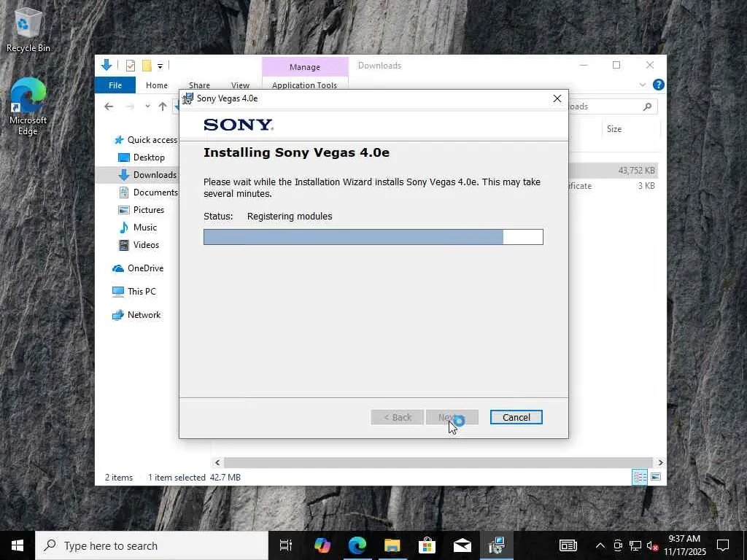Click the horizontal scrollbar track in Explorer
This screenshot has width=747, height=560.
click(438, 462)
